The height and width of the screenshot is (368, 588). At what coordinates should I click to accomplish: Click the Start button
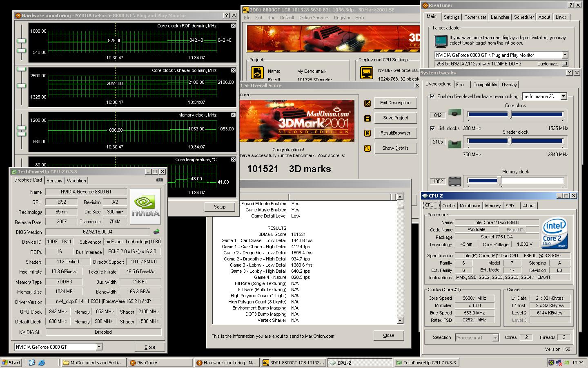(x=11, y=362)
